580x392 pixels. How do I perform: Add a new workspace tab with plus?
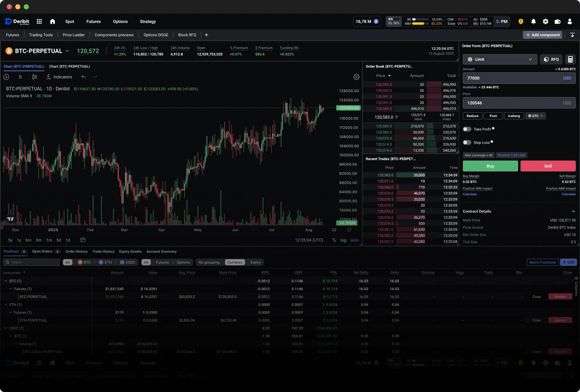click(x=207, y=35)
